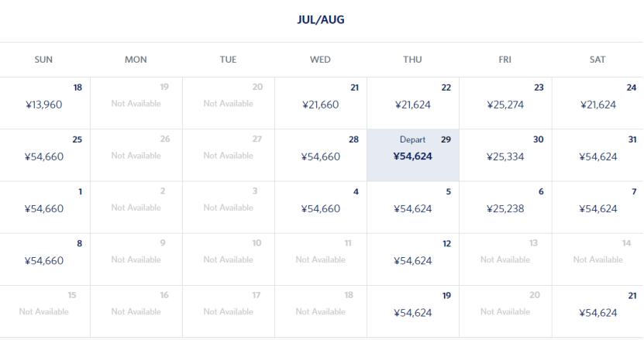Select Sunday July 25 fare ¥54,660
The width and height of the screenshot is (644, 340).
[45, 156]
